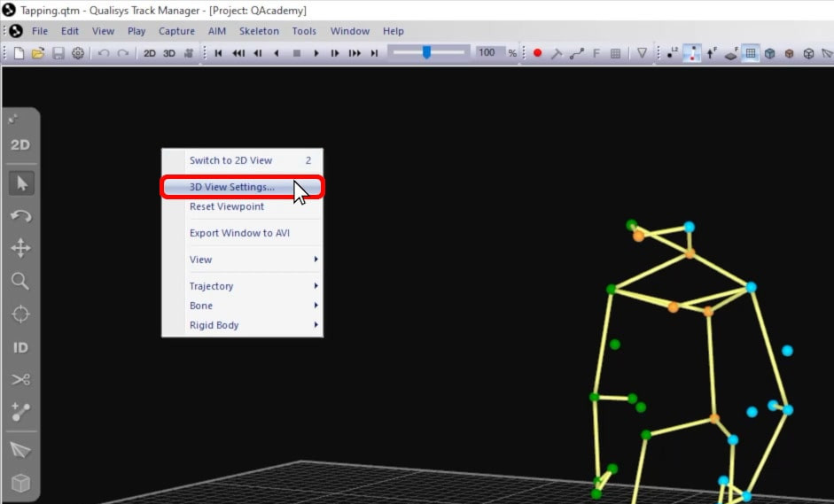Create a new file with the blank page icon
This screenshot has height=504, width=834.
point(19,53)
